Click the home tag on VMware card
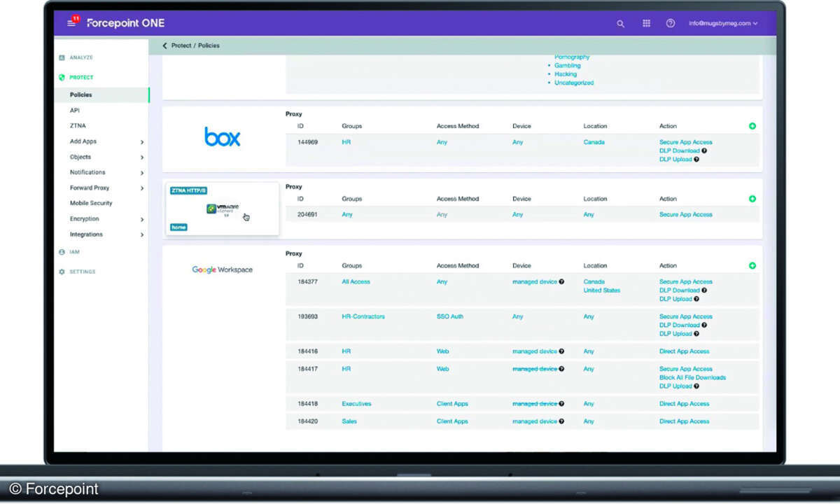This screenshot has width=840, height=504. [x=178, y=227]
